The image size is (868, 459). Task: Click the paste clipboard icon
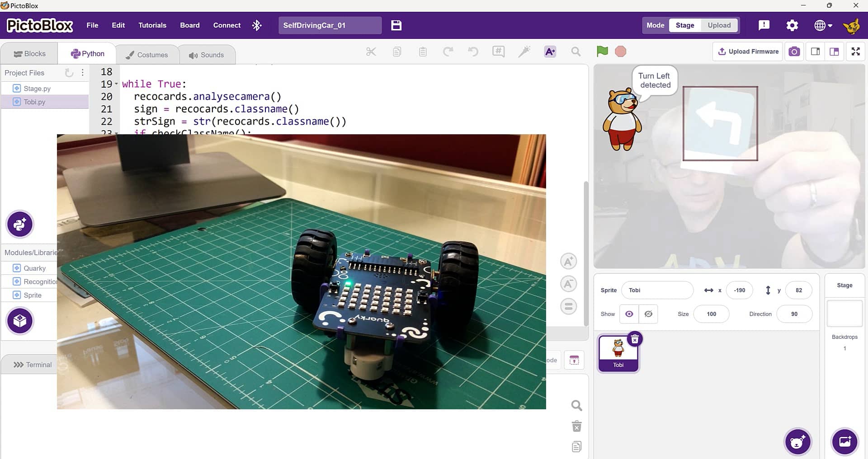(423, 52)
